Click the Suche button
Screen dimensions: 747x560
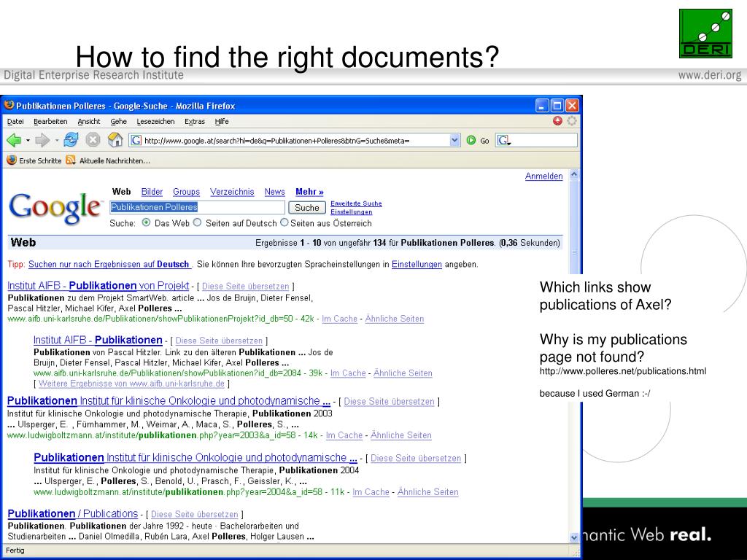click(307, 208)
